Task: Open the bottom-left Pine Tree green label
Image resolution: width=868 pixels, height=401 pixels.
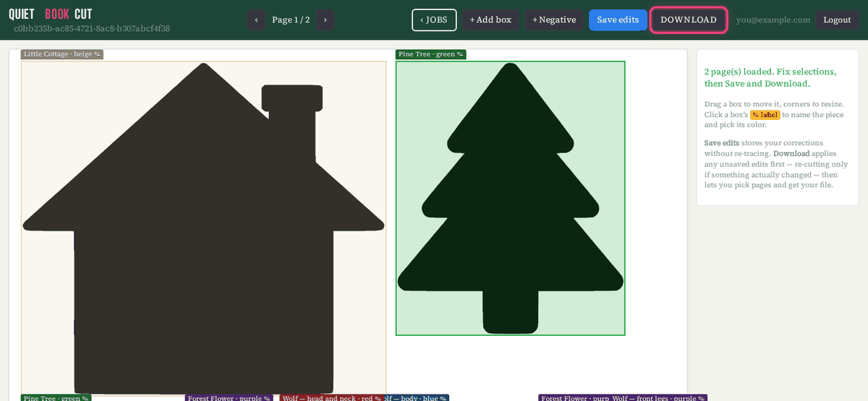Action: (x=56, y=397)
